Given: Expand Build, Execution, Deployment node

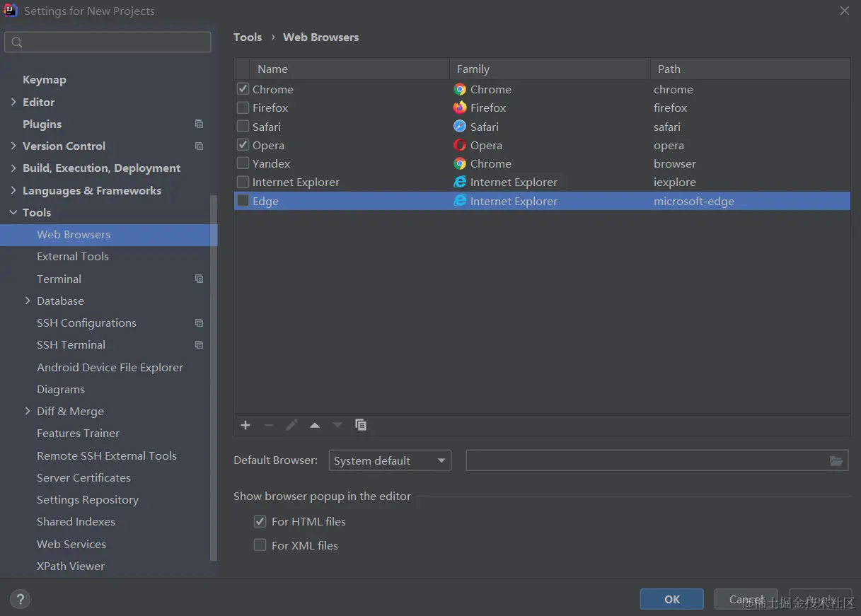Looking at the screenshot, I should [13, 168].
